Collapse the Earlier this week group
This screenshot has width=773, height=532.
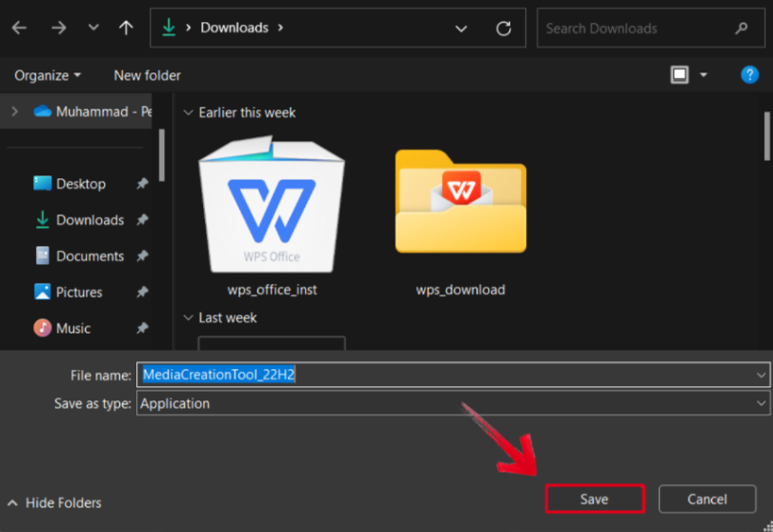point(187,113)
